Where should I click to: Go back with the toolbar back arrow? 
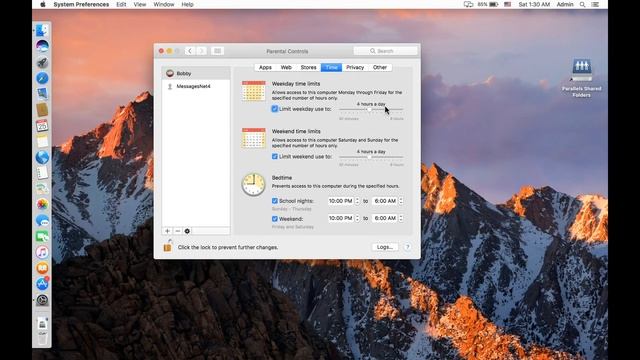point(189,51)
